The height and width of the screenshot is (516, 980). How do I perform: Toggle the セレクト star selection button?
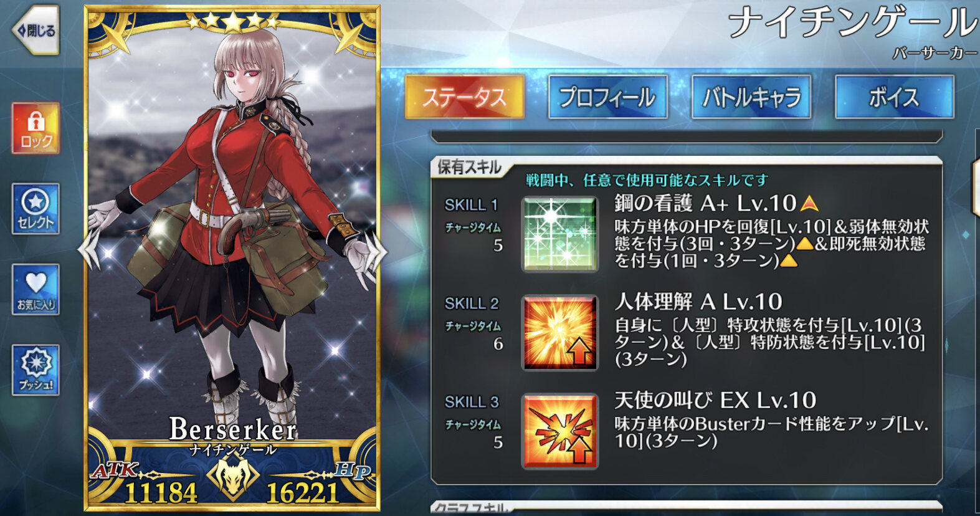click(x=36, y=209)
